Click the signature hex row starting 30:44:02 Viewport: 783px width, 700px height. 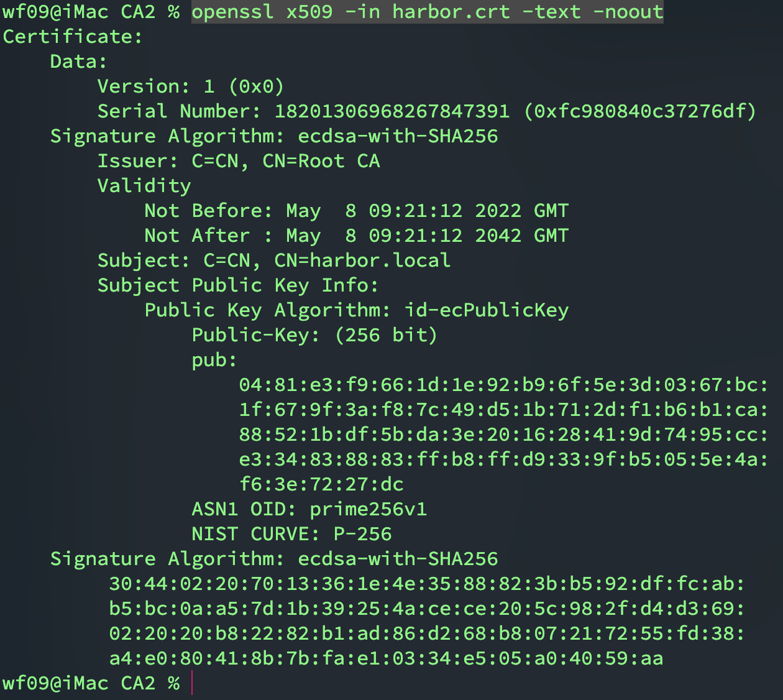coord(426,584)
